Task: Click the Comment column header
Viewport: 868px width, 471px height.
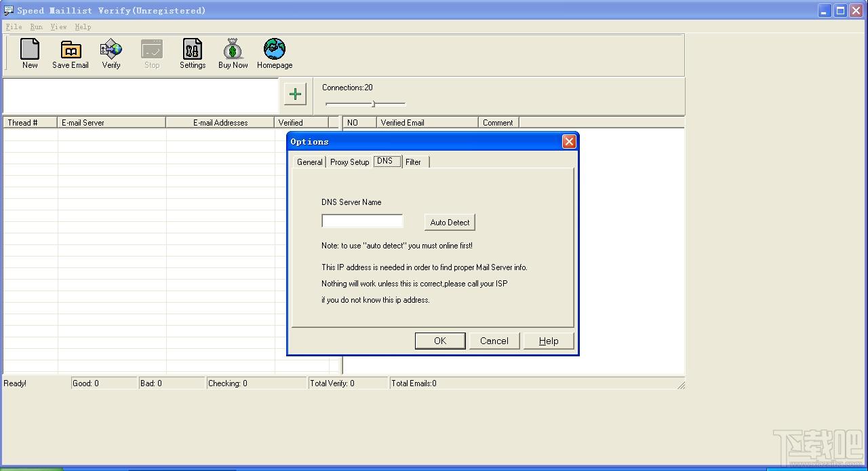Action: [498, 123]
